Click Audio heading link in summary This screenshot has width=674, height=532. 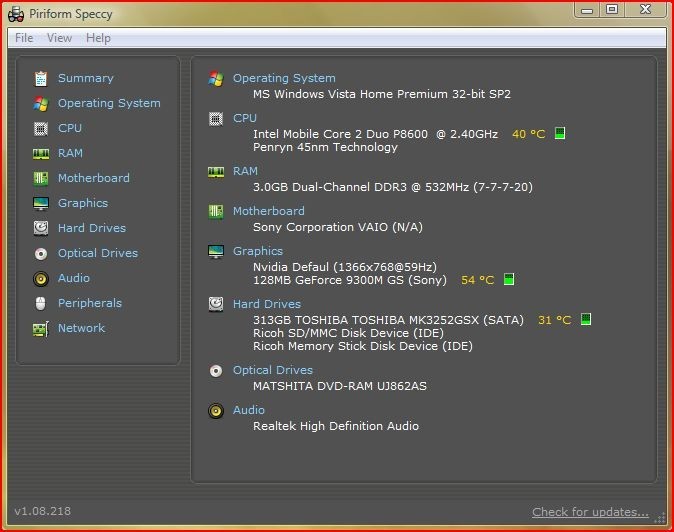pos(249,410)
